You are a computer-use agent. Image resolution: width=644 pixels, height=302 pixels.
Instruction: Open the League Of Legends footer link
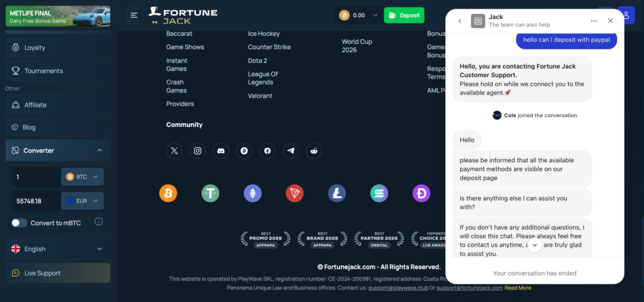pyautogui.click(x=263, y=78)
